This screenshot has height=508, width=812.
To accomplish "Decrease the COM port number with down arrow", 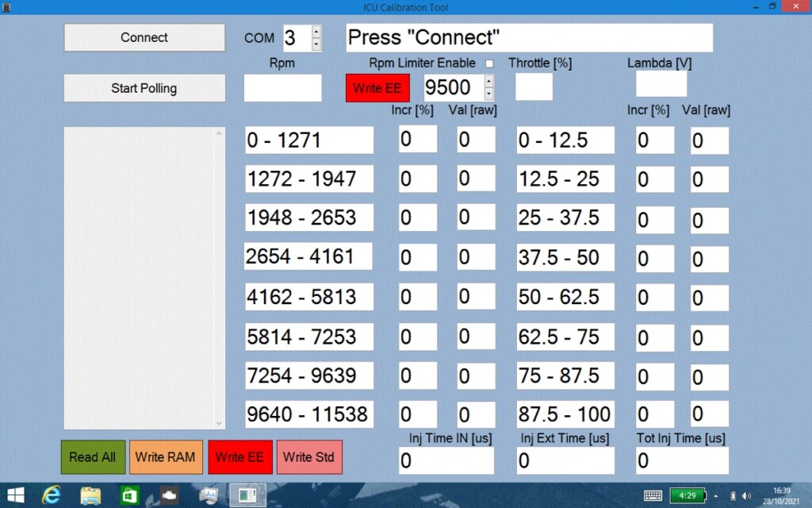I will click(316, 44).
